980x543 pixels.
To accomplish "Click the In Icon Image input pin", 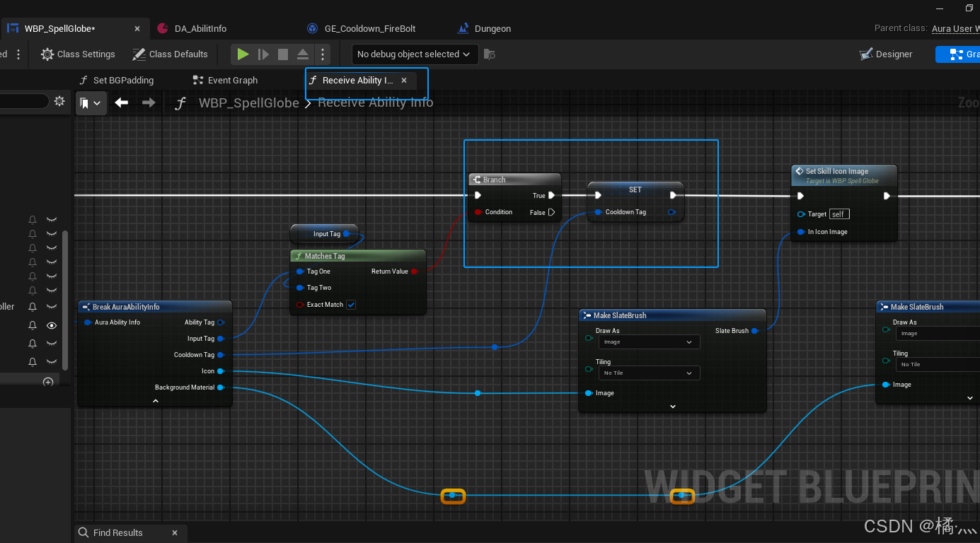I will coord(801,232).
